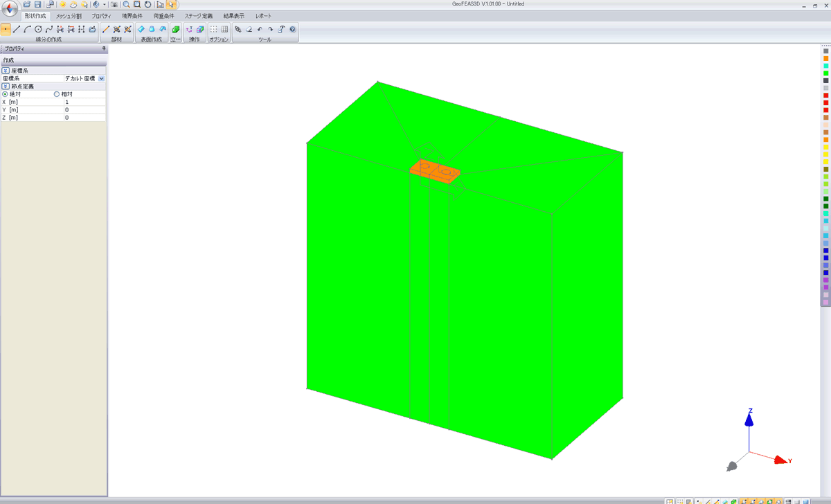Image resolution: width=831 pixels, height=504 pixels.
Task: Open the 形状作成 tab
Action: click(35, 15)
